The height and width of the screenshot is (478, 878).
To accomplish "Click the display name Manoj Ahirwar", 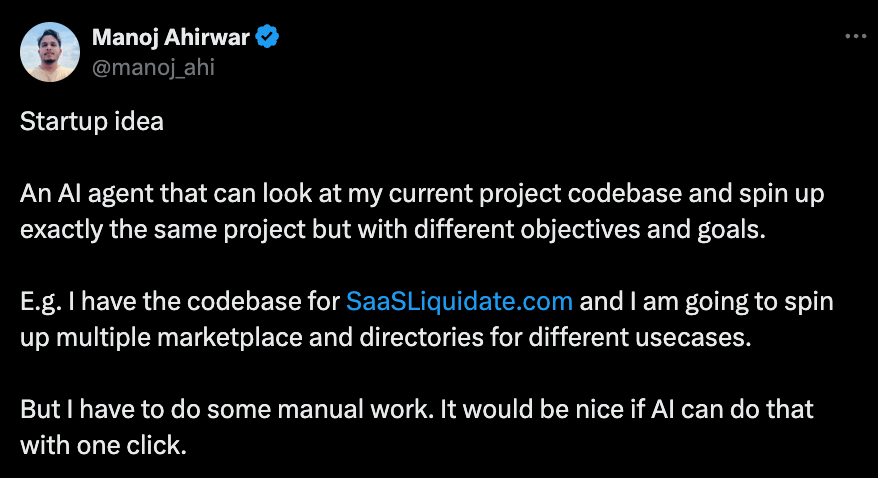I will point(171,38).
